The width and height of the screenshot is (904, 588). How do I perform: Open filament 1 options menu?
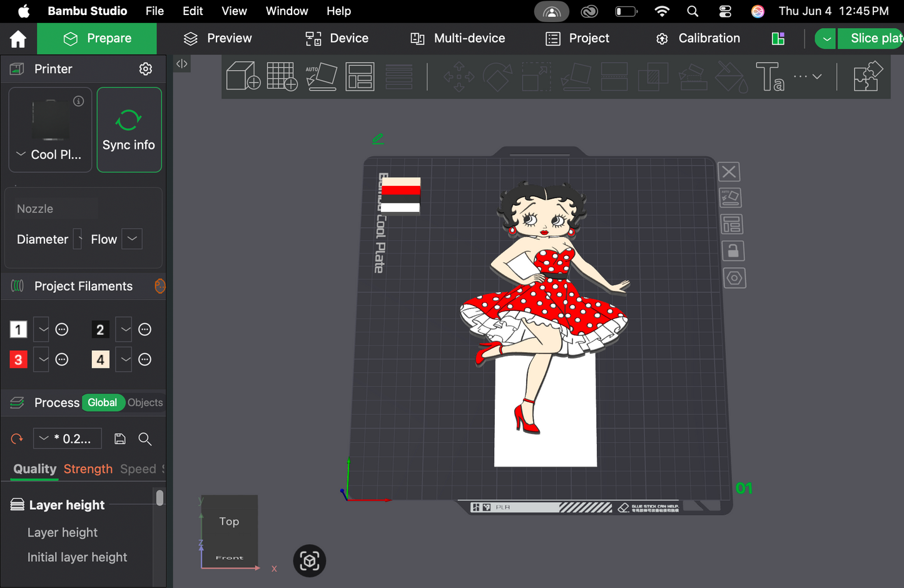coord(62,330)
